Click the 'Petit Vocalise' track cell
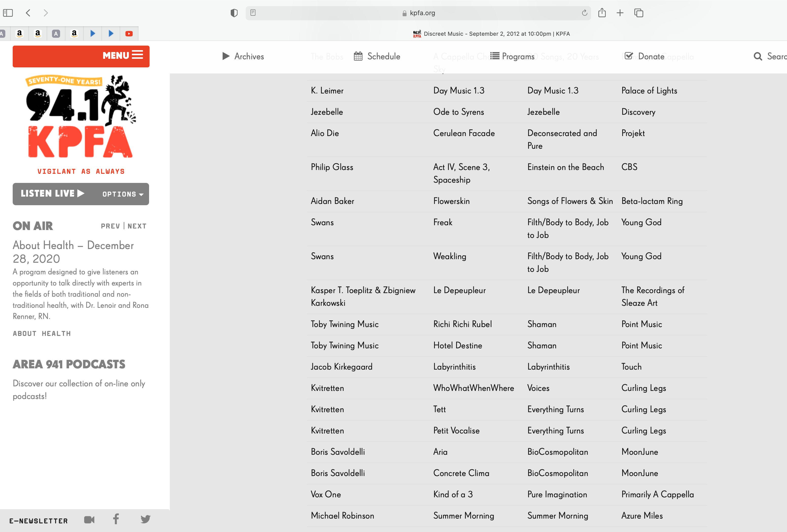 pyautogui.click(x=456, y=430)
